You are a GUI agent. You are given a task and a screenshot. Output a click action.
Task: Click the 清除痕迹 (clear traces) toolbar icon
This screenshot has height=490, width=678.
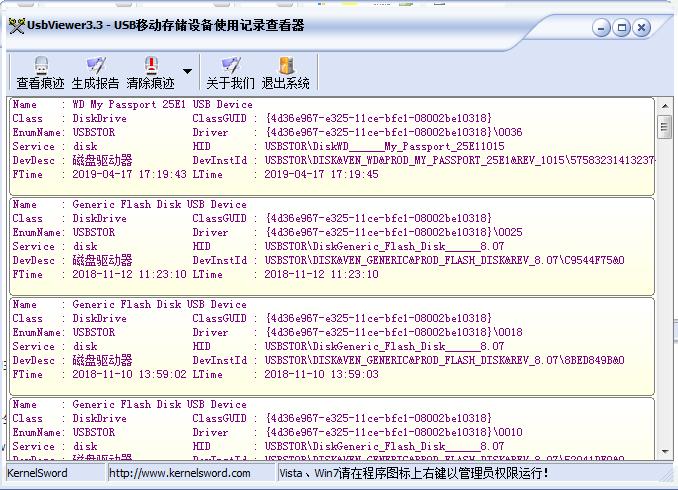tap(150, 73)
